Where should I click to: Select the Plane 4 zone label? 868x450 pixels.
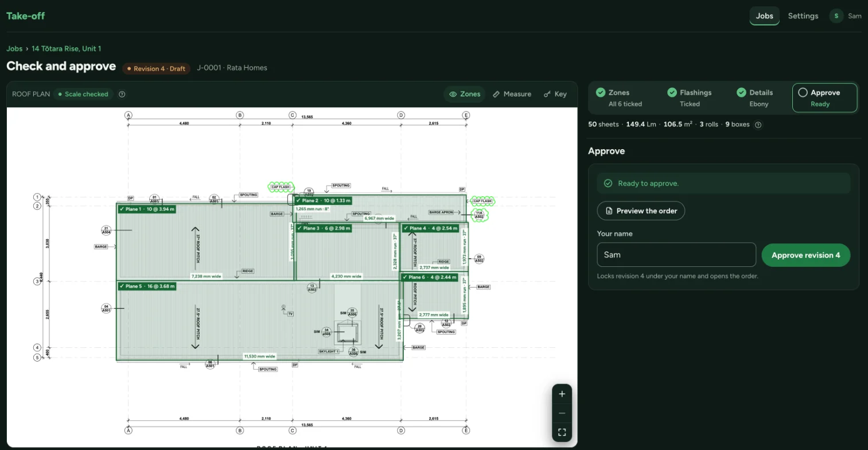tap(430, 228)
